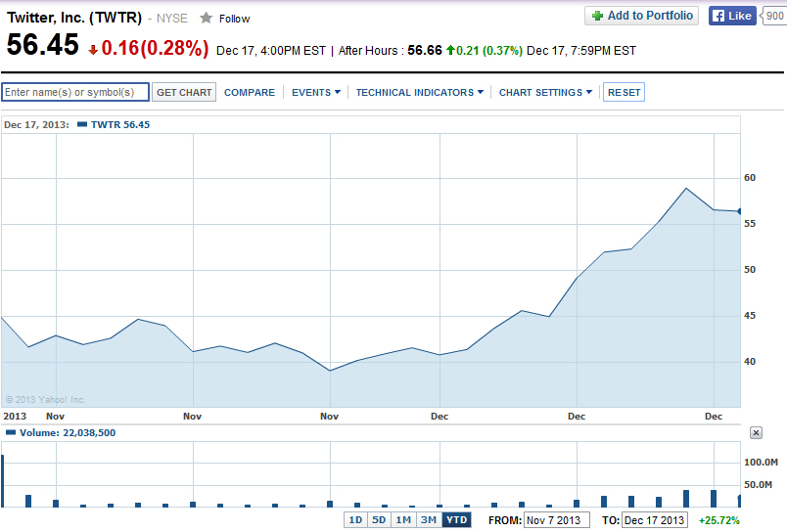This screenshot has height=532, width=787.
Task: Click the Add to Portfolio button text
Action: pyautogui.click(x=650, y=16)
